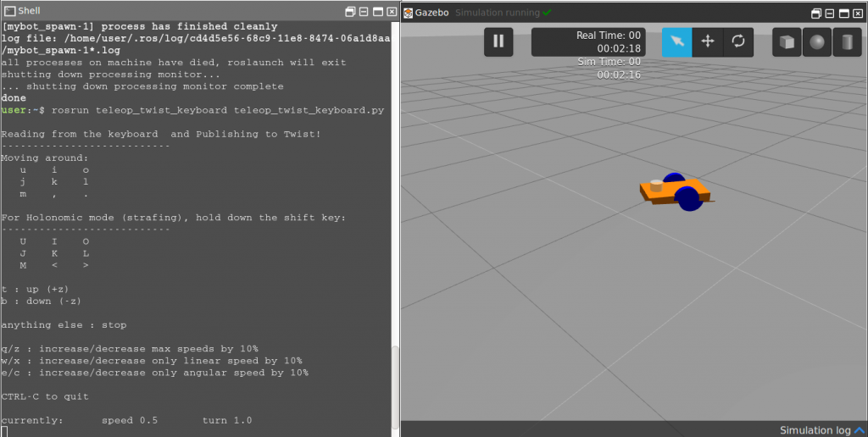Viewport: 868px width, 437px height.
Task: Pause the Gazebo simulation
Action: coord(498,41)
